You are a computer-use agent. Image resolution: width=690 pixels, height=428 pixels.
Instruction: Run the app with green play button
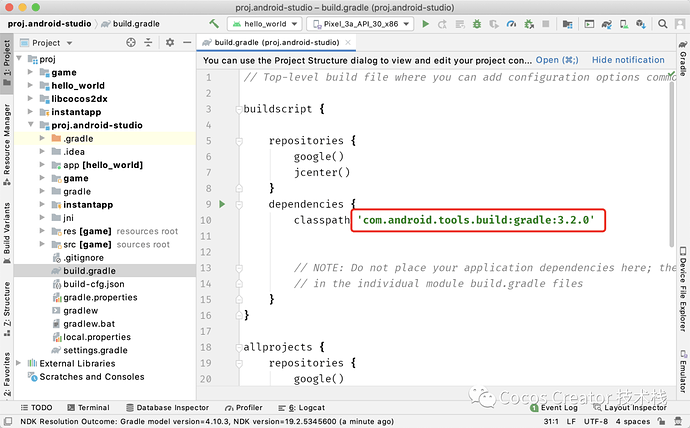[425, 24]
